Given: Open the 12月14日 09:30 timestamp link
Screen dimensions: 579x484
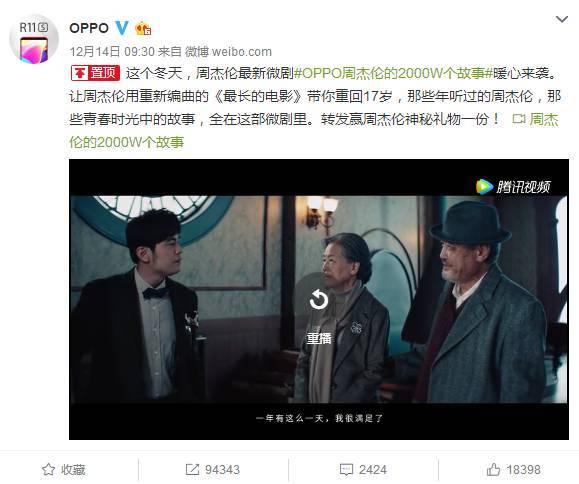Looking at the screenshot, I should click(112, 52).
